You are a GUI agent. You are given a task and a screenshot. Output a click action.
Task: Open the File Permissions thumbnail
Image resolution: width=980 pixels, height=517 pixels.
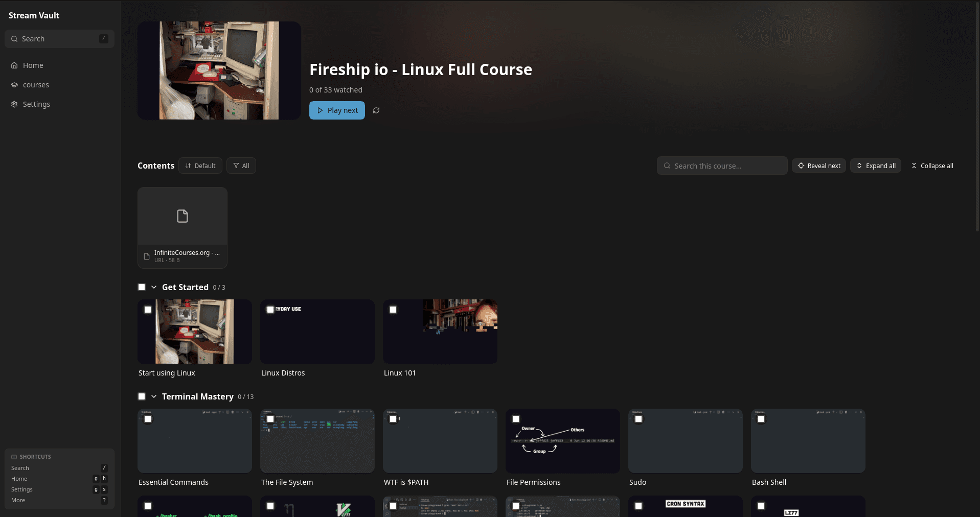click(x=563, y=441)
